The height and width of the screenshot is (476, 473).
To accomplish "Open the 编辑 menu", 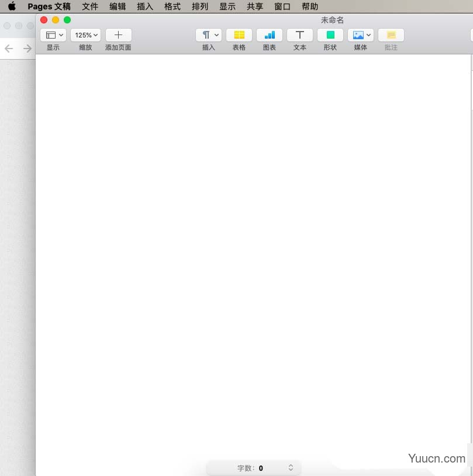I will [x=118, y=6].
